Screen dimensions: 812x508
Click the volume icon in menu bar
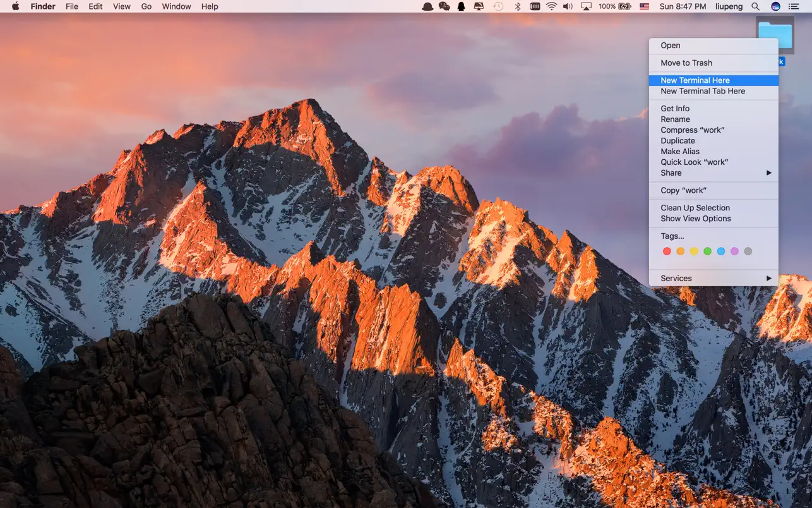pyautogui.click(x=568, y=6)
